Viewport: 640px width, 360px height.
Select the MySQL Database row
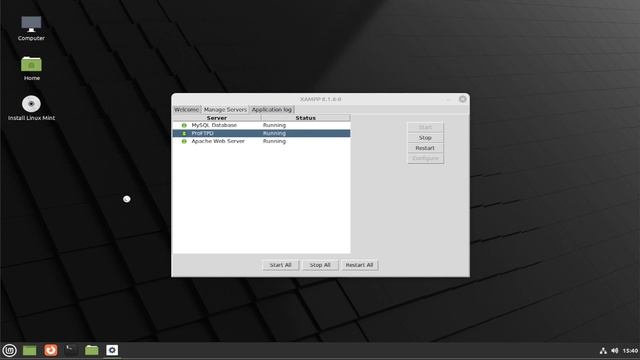(261, 125)
